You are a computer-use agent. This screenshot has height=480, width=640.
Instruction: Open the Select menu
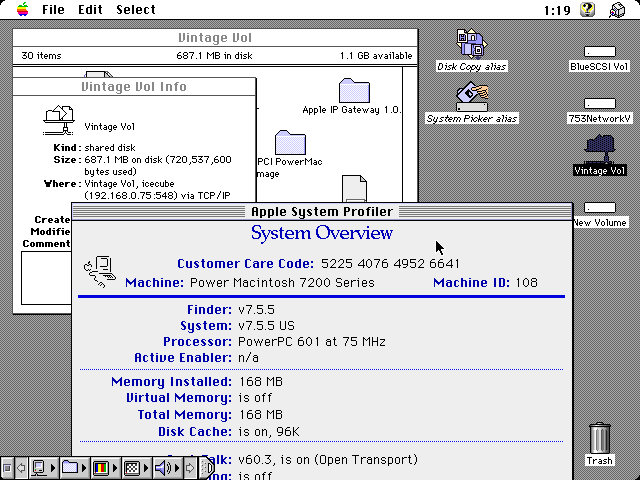(x=136, y=10)
